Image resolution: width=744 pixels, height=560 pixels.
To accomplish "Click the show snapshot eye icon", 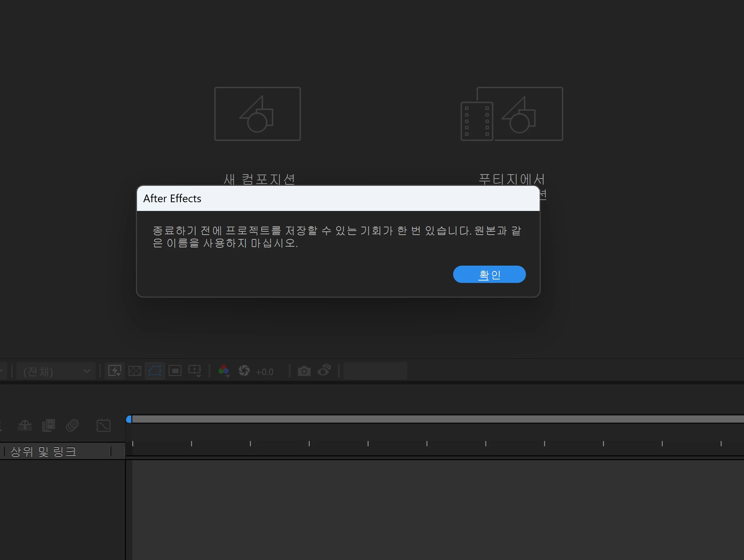I will (324, 370).
